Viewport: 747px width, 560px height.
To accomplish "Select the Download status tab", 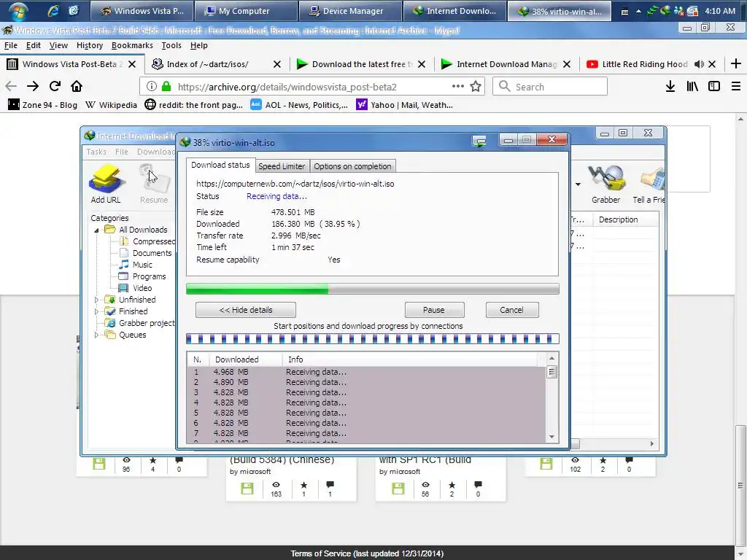I will (x=220, y=166).
